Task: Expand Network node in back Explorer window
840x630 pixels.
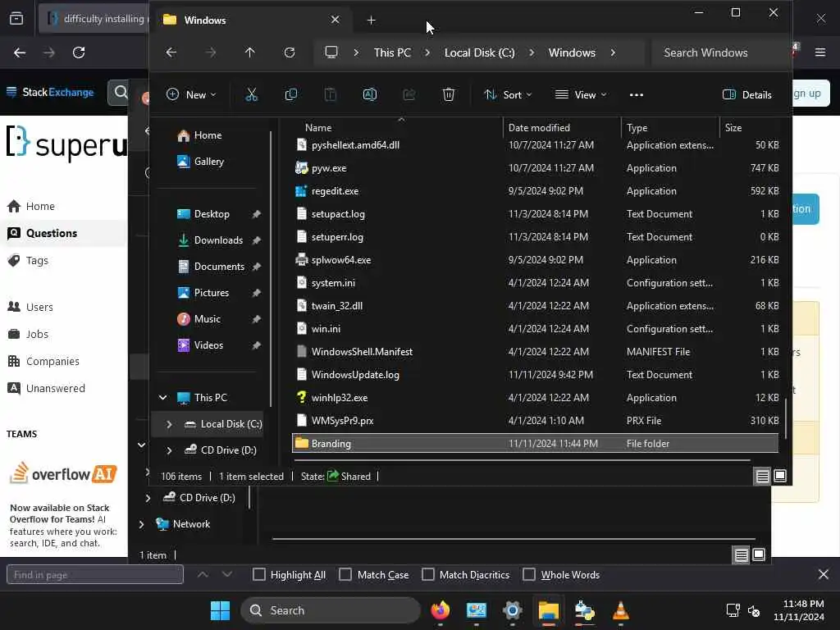Action: (141, 524)
